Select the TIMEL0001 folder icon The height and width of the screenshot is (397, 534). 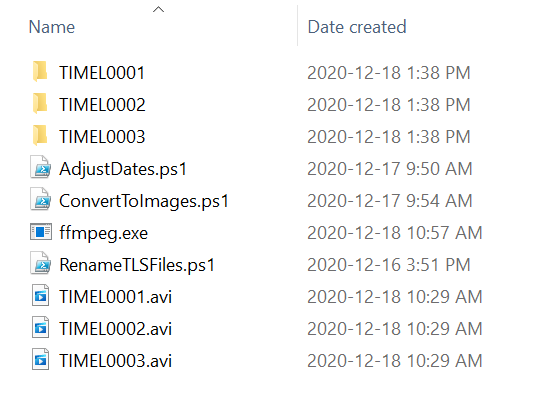click(x=40, y=72)
